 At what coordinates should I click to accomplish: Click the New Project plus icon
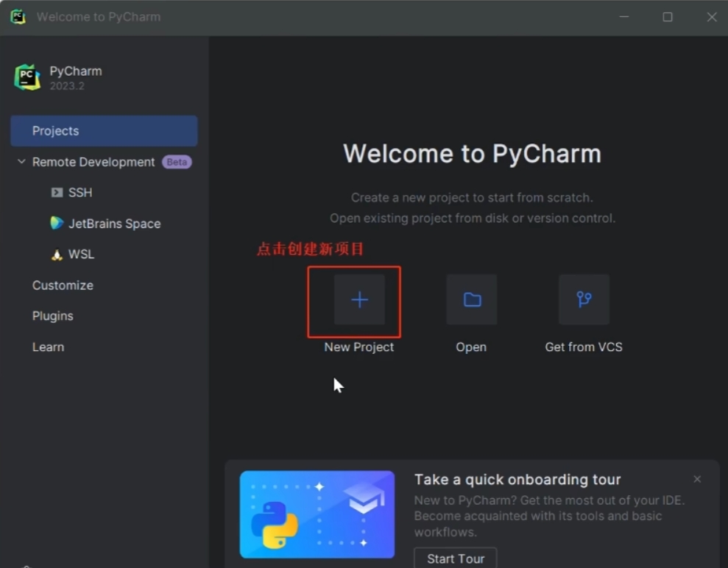pos(359,299)
